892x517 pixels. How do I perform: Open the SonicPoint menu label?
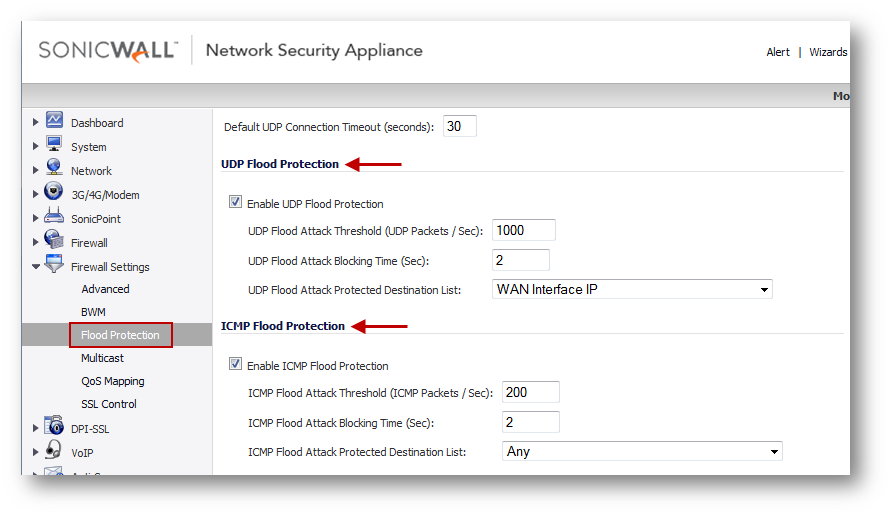click(96, 219)
